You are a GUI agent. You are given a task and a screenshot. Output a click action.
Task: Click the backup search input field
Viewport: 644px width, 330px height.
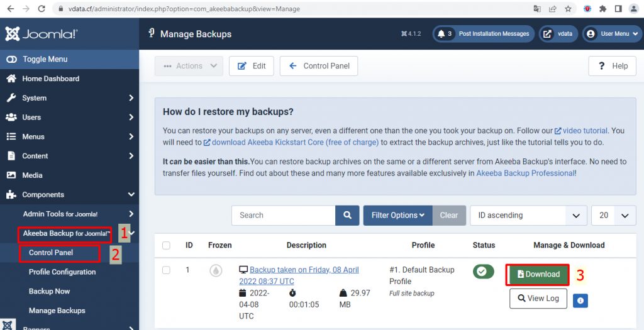[283, 215]
